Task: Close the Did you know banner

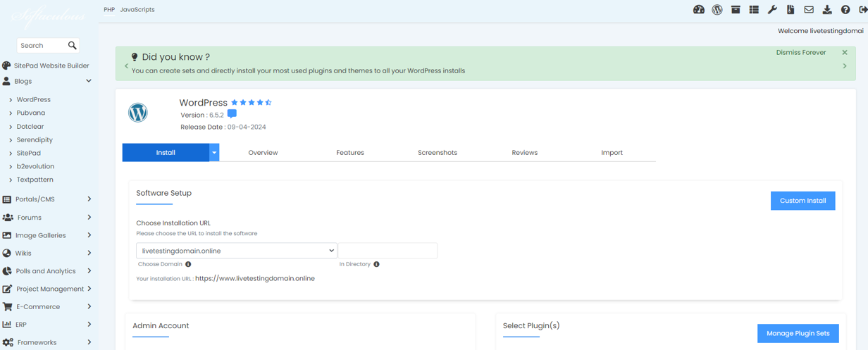Action: [845, 52]
